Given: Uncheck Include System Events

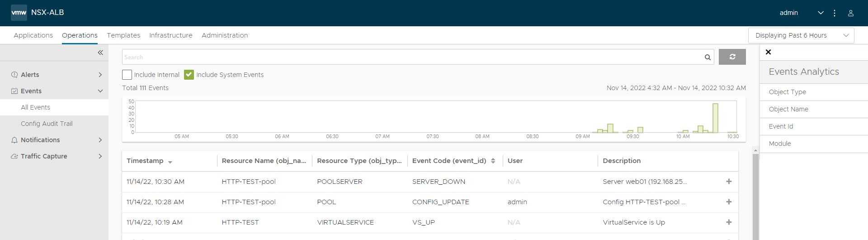Looking at the screenshot, I should pyautogui.click(x=189, y=75).
